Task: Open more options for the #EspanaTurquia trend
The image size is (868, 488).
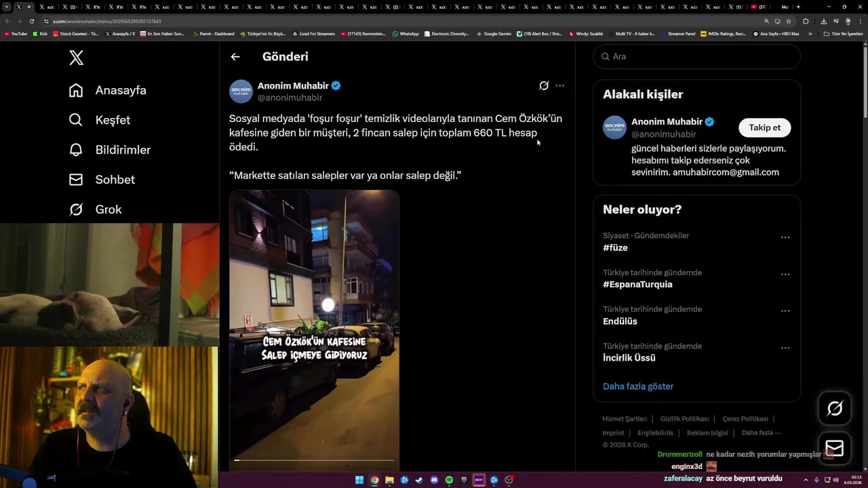Action: 785,274
